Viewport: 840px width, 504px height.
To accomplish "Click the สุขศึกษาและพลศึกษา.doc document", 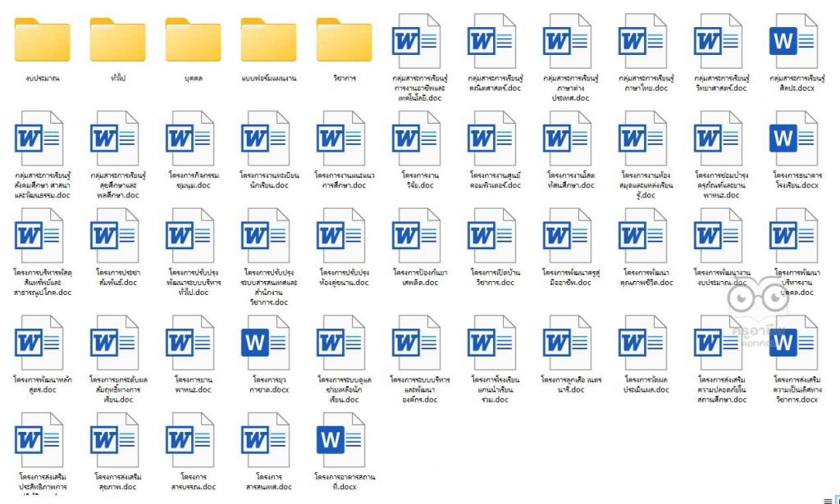I will (115, 138).
